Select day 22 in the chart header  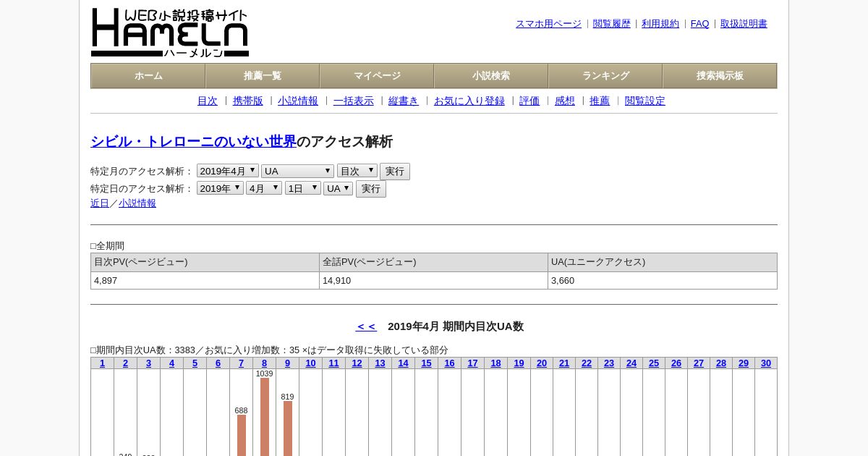click(587, 363)
